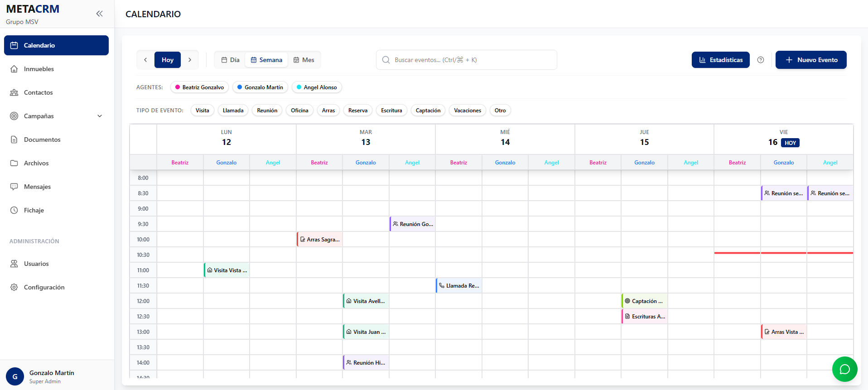The image size is (868, 390).
Task: Open the 'Captación ...' event
Action: 644,301
